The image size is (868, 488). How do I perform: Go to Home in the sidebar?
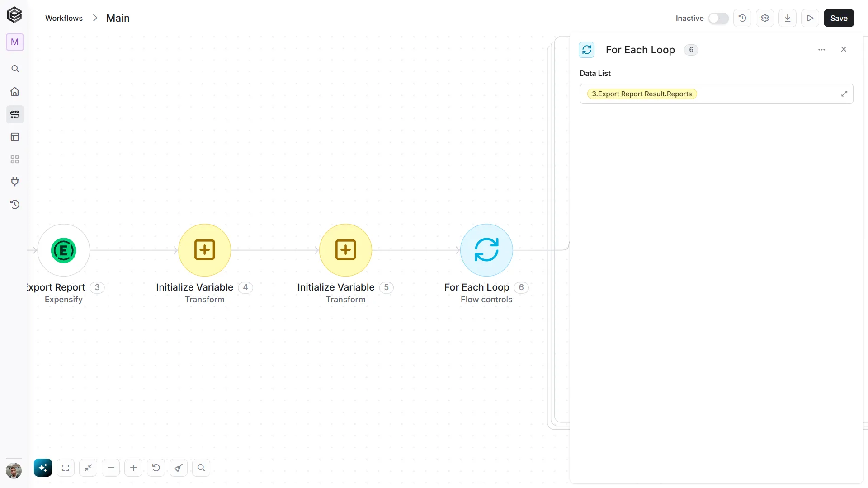(15, 92)
